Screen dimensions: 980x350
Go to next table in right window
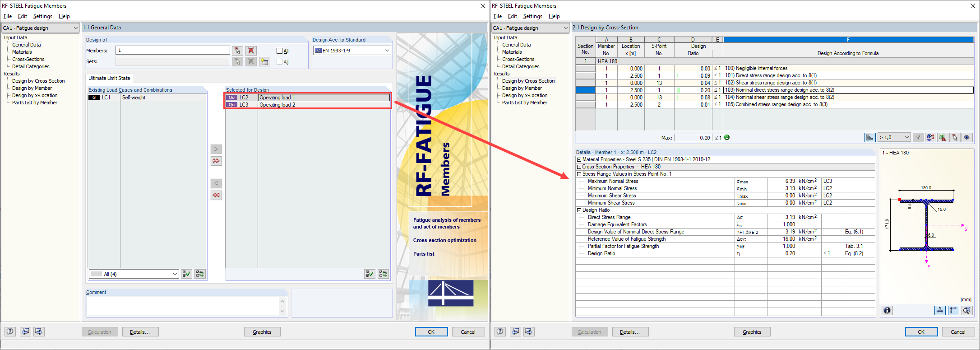point(529,331)
